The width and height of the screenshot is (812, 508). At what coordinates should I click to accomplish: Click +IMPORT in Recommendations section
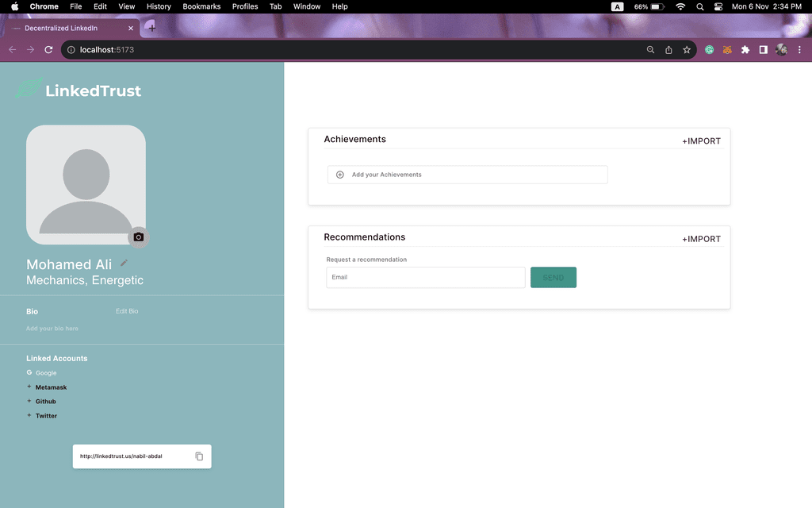(701, 239)
